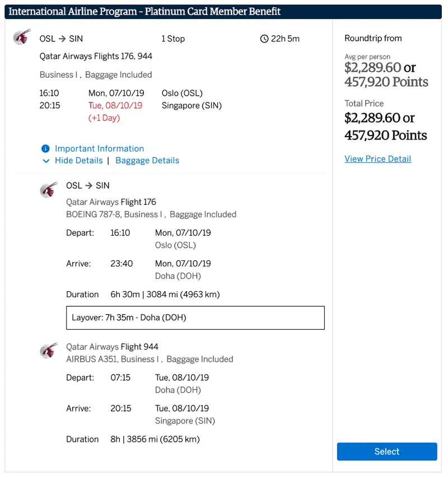This screenshot has height=477, width=448.
Task: Select this Qatar Airways flight
Action: point(387,451)
